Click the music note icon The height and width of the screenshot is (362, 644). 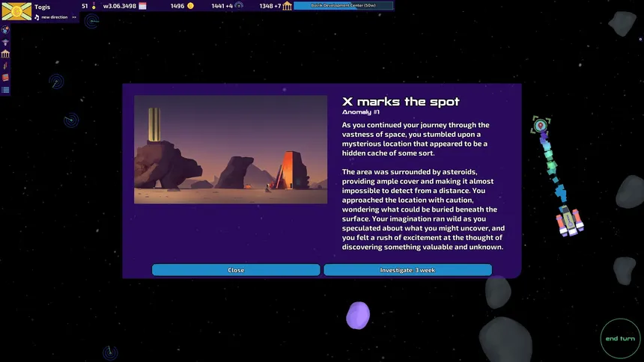point(37,17)
